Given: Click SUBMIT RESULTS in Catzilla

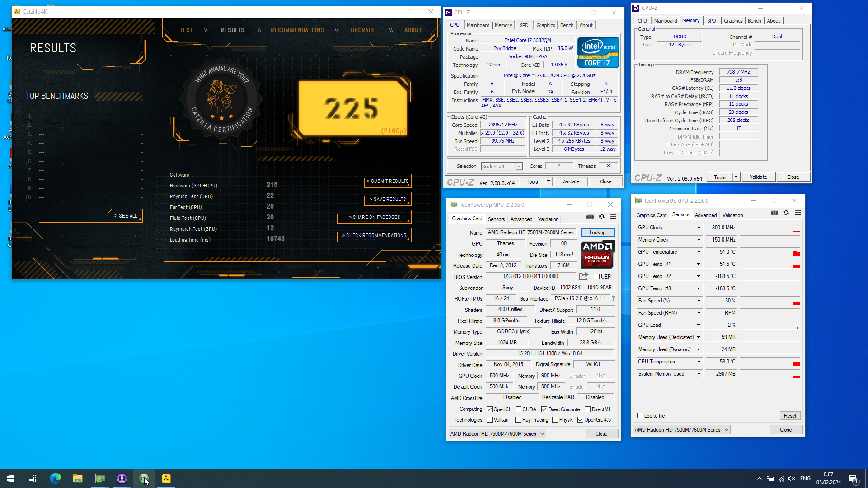Looking at the screenshot, I should coord(388,181).
